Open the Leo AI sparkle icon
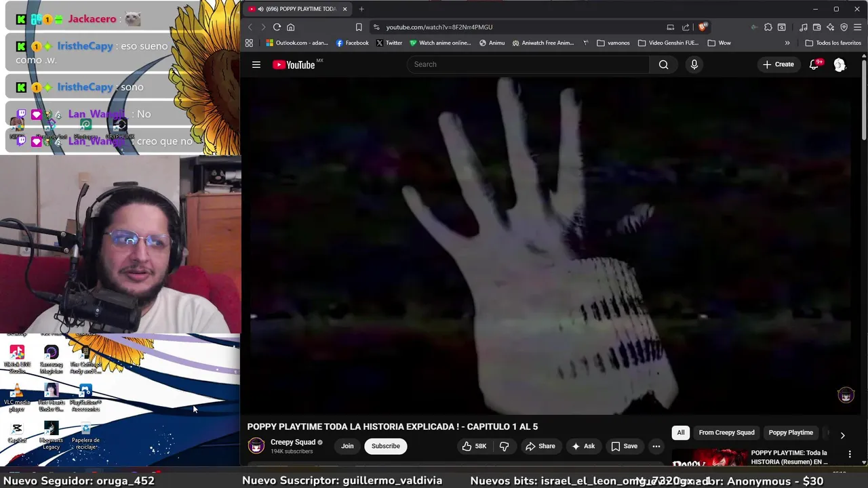Viewport: 868px width, 488px height. coord(831,27)
